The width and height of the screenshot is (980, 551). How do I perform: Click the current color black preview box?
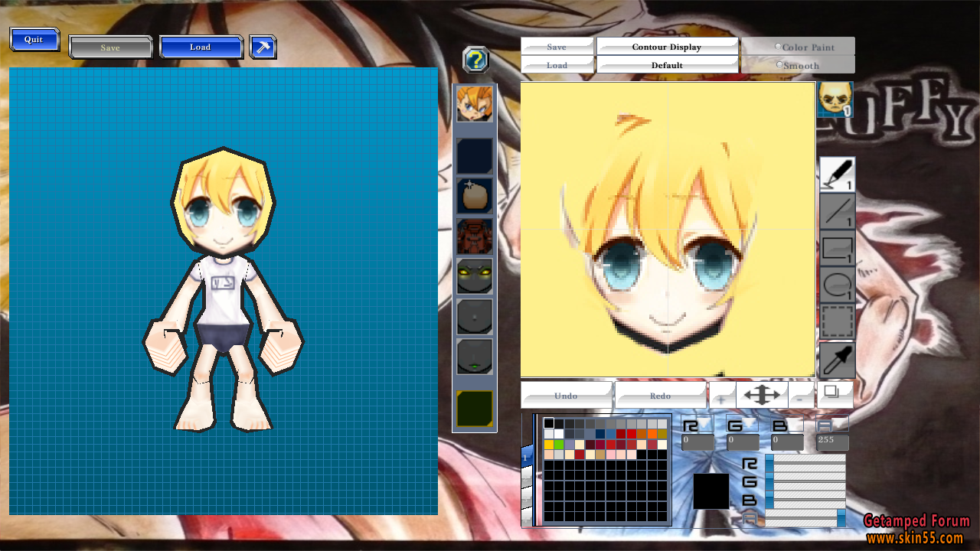(711, 491)
